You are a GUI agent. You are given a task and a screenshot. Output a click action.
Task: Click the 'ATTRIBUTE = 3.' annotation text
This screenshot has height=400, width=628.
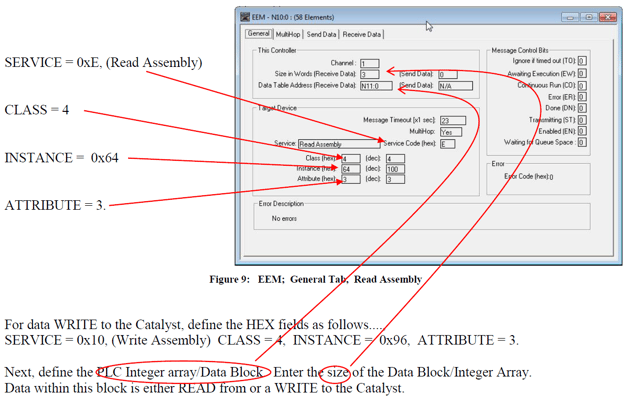click(x=55, y=205)
